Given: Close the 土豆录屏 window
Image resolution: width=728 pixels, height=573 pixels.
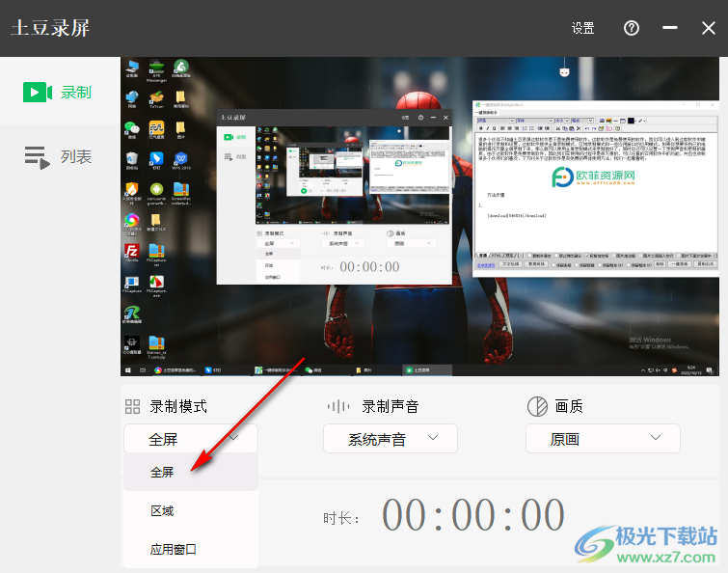Looking at the screenshot, I should click(x=709, y=28).
